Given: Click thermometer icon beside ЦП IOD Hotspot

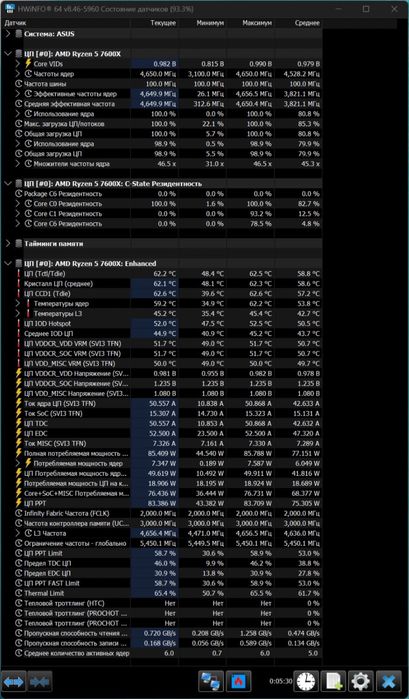Looking at the screenshot, I should (x=19, y=324).
